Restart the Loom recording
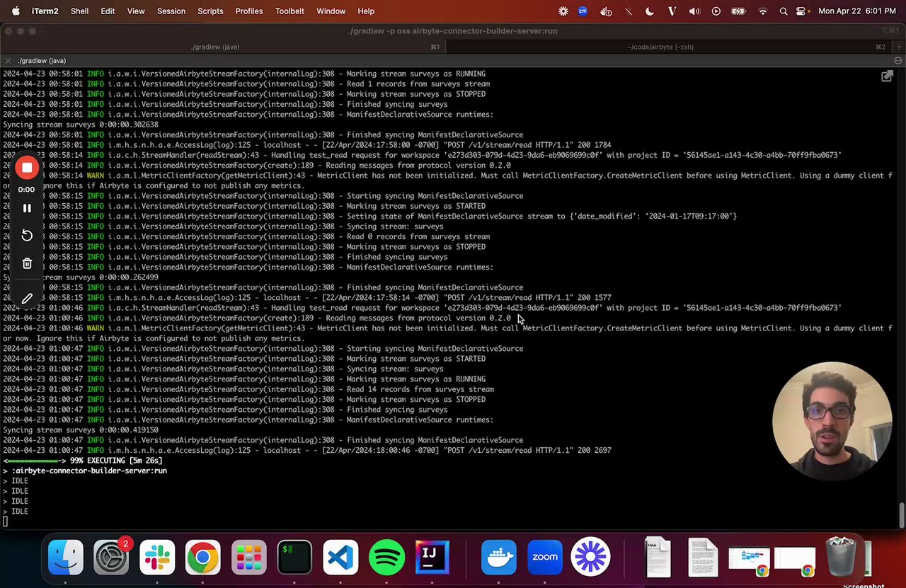Screen dimensions: 906x588 27,236
